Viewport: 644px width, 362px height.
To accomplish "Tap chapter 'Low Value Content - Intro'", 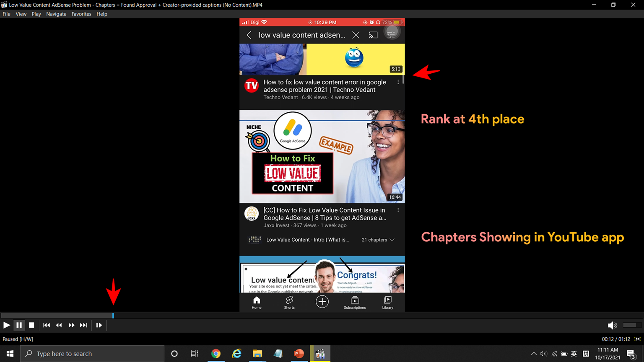I will pyautogui.click(x=307, y=240).
